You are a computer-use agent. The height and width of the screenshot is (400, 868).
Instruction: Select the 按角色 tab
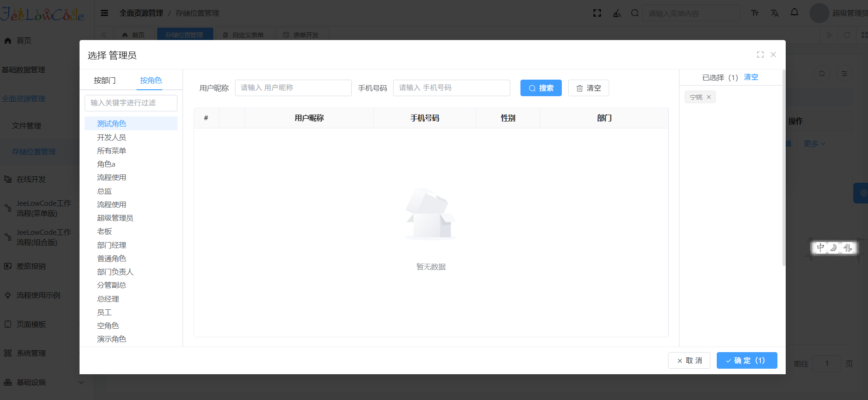pos(151,81)
